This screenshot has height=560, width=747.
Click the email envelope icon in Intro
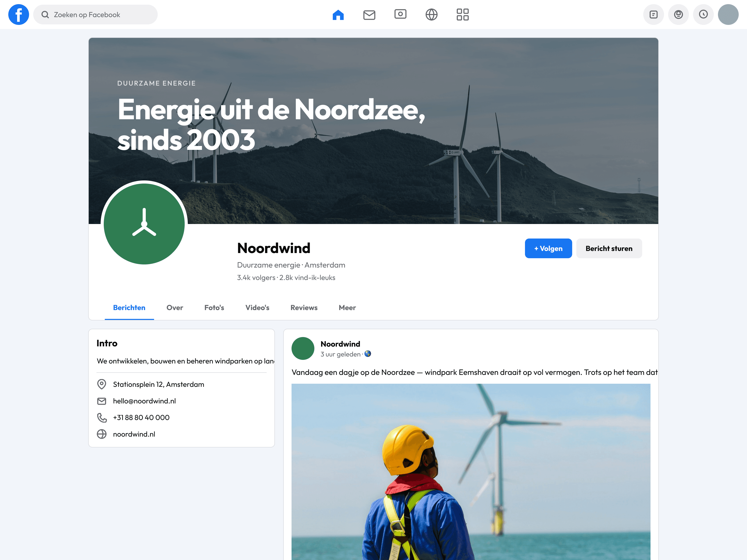tap(102, 401)
